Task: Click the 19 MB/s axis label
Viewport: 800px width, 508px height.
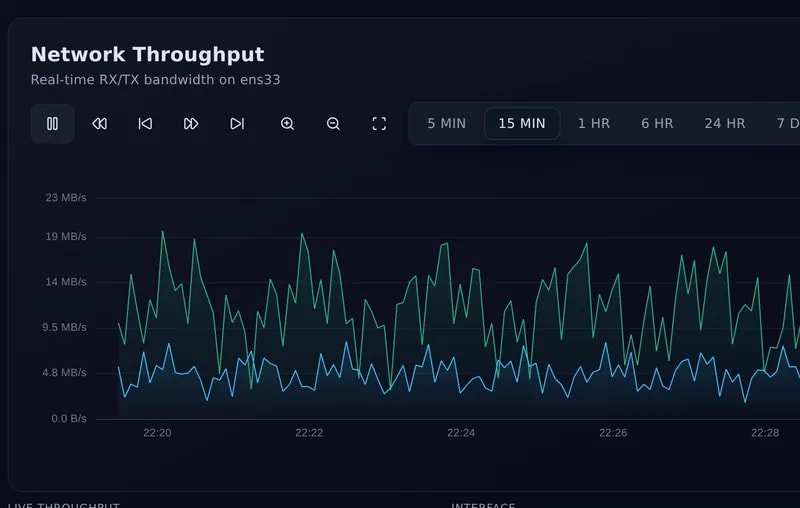Action: [66, 236]
